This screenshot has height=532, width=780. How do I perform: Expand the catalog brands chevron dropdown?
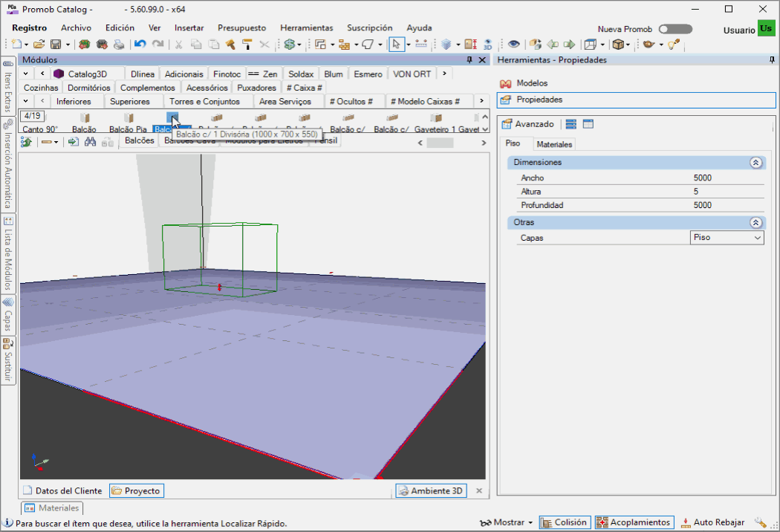click(x=25, y=73)
